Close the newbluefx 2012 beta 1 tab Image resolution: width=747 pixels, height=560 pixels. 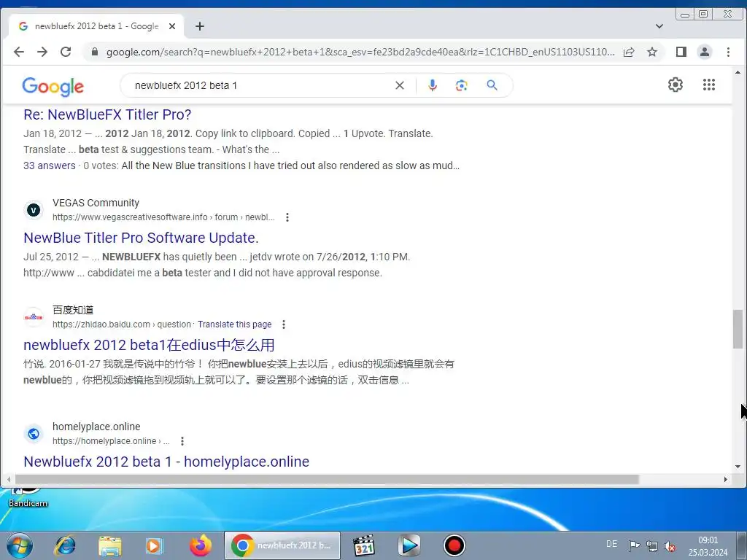pyautogui.click(x=172, y=26)
